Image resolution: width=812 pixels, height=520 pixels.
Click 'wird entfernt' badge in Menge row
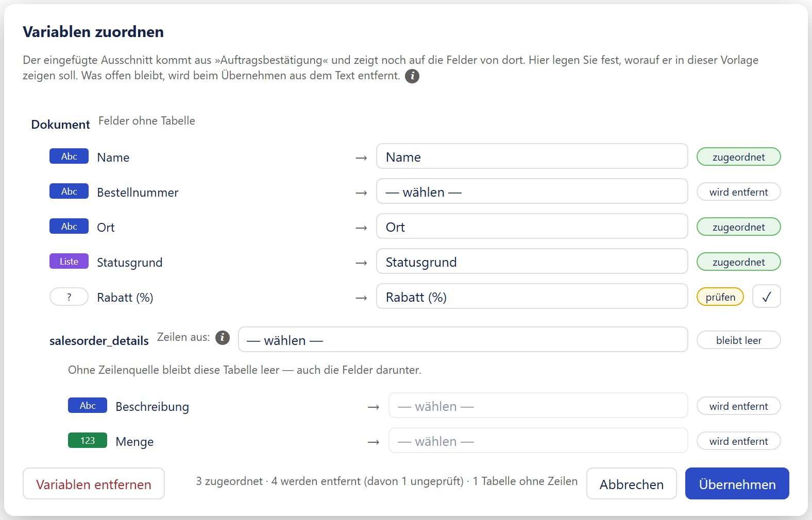tap(739, 441)
